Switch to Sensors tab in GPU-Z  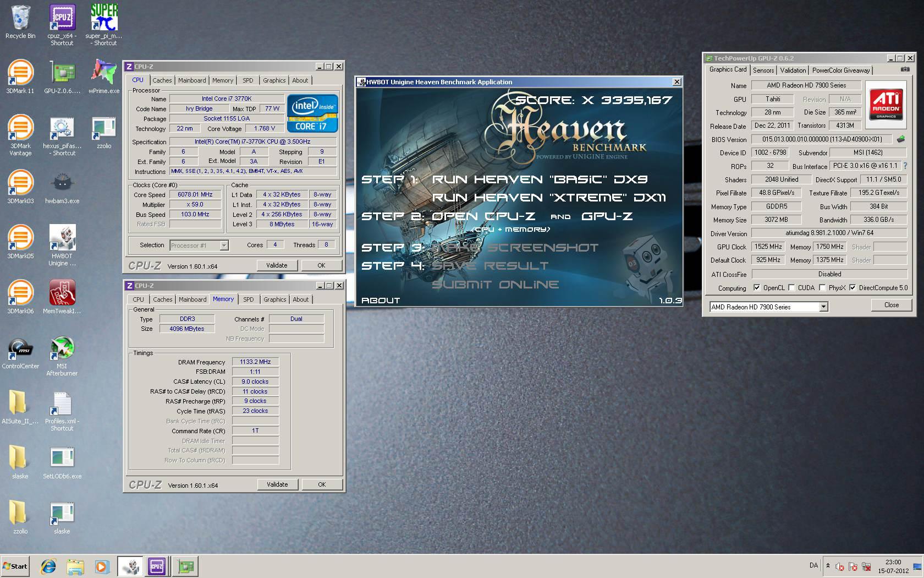click(x=763, y=70)
